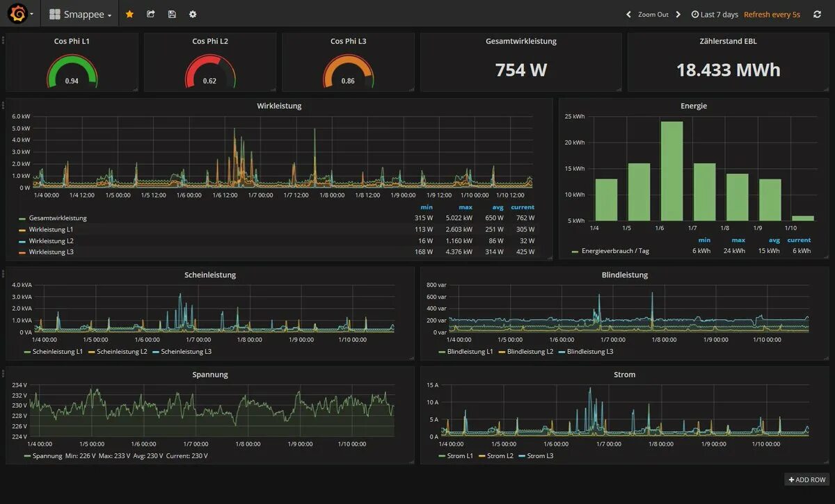
Task: Shift time range forward with right chevron
Action: point(678,14)
